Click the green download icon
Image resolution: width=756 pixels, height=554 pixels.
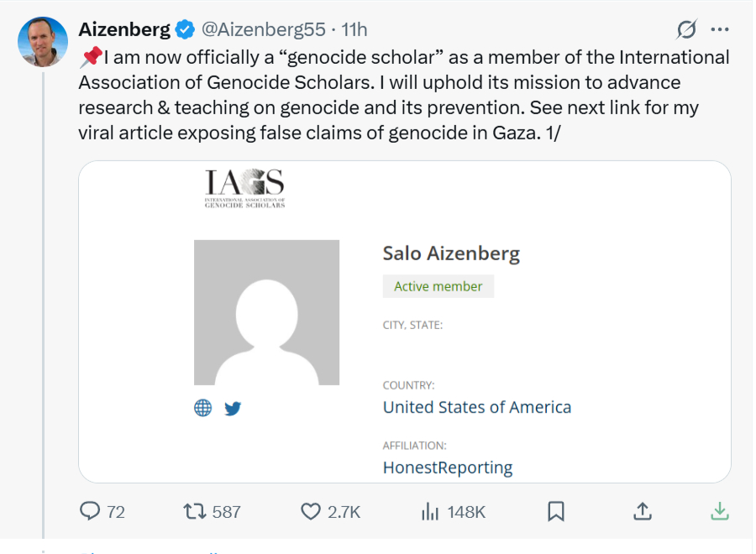pos(719,511)
